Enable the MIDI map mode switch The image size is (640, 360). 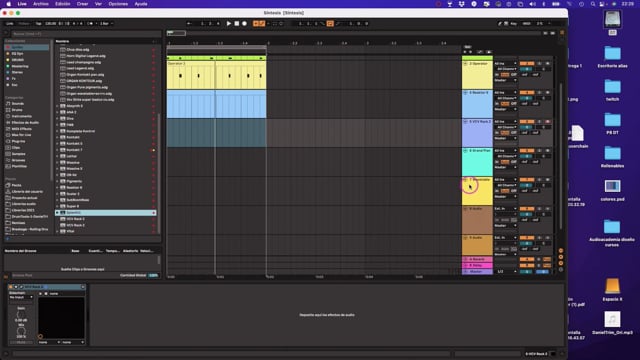pos(527,24)
